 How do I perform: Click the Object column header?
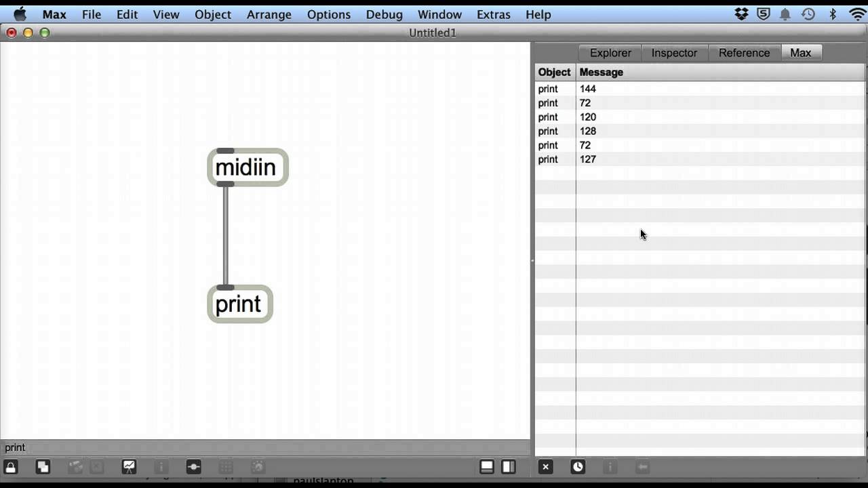coord(555,72)
